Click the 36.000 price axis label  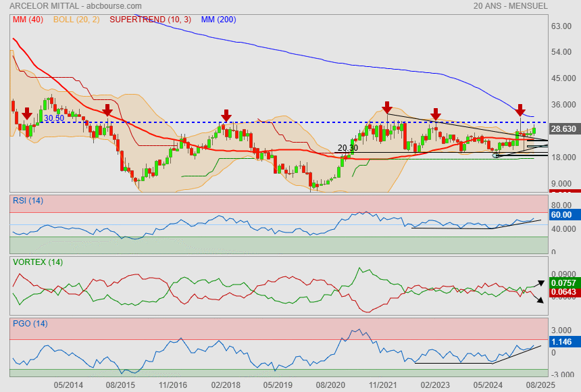563,105
